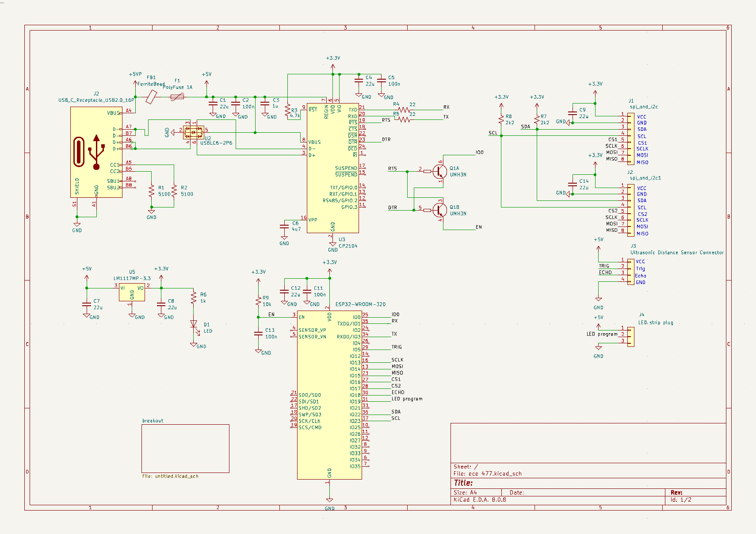Click transistor Q1A symbol
Image resolution: width=756 pixels, height=534 pixels.
click(439, 171)
